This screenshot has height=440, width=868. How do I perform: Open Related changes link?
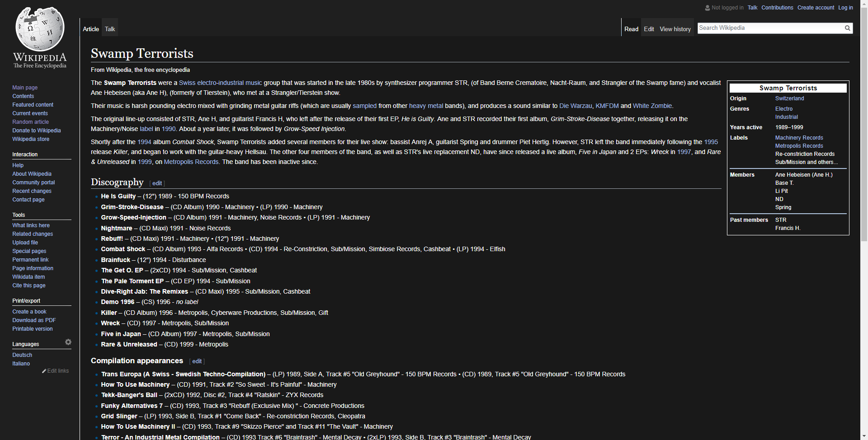coord(33,234)
